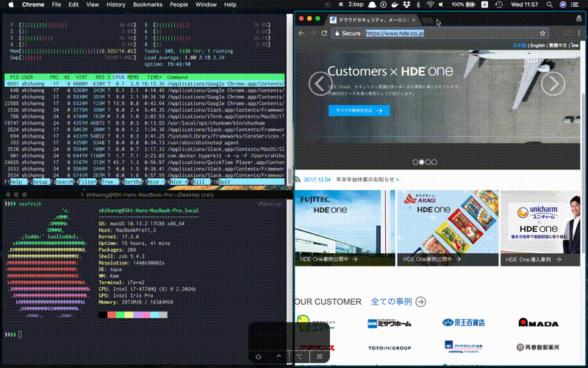Open unicharm HDE One case card
588x368 pixels.
pos(540,228)
